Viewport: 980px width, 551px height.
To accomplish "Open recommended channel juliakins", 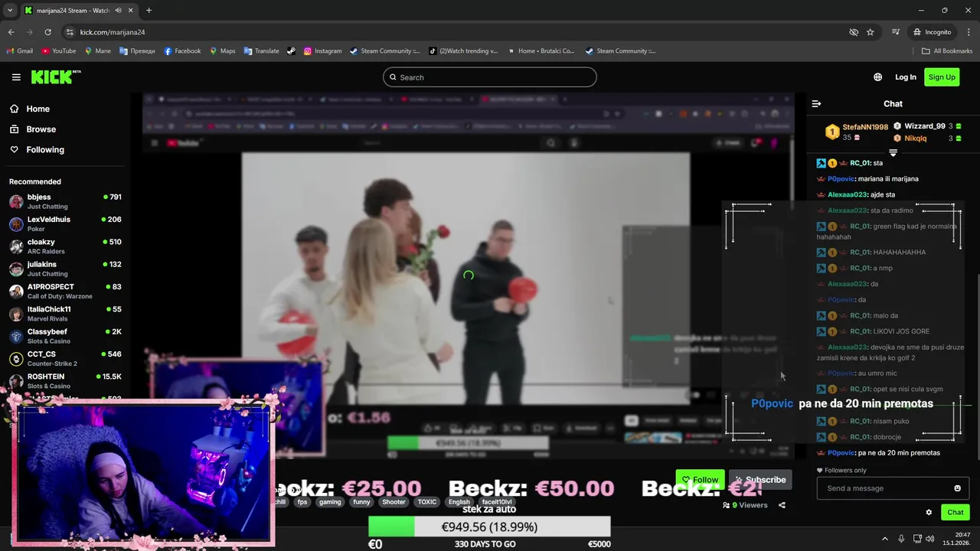I will pyautogui.click(x=65, y=269).
